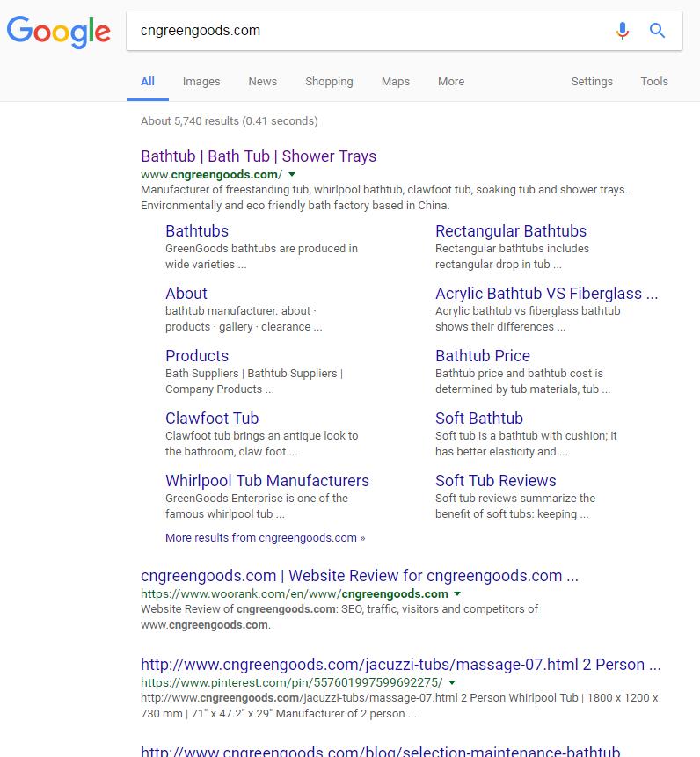Open Acrylic Bathtub VS Fiberglass sitelink
This screenshot has width=700, height=757.
click(546, 293)
